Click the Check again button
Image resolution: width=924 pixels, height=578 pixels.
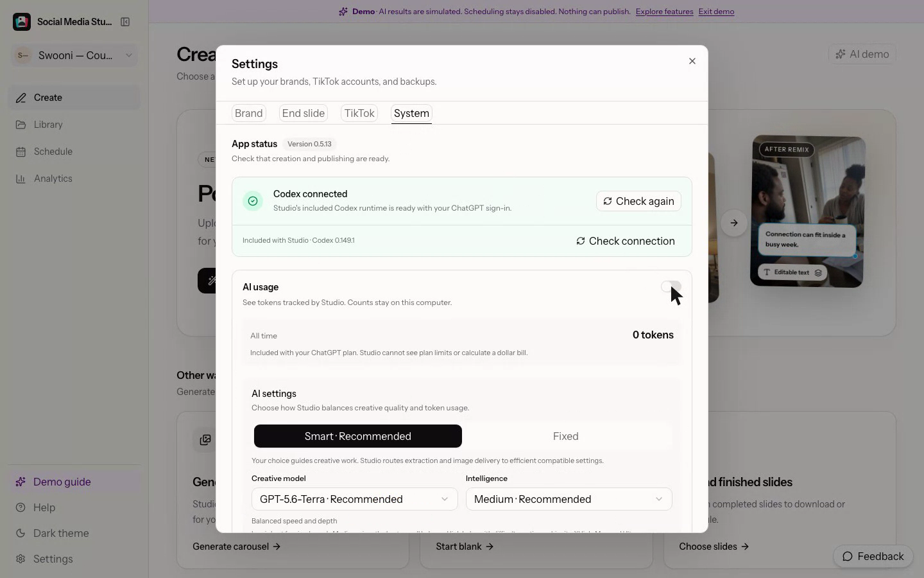(x=638, y=201)
